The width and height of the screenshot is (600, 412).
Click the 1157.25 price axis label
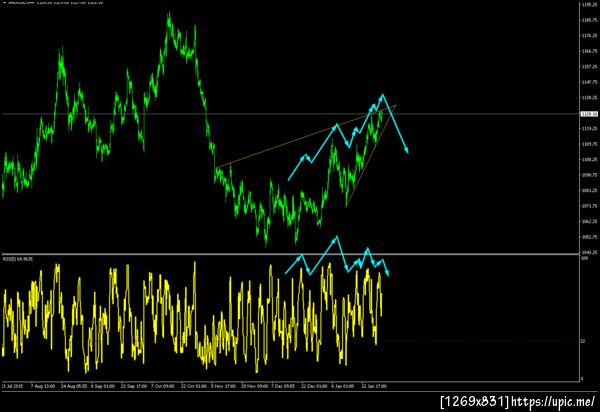coord(590,67)
